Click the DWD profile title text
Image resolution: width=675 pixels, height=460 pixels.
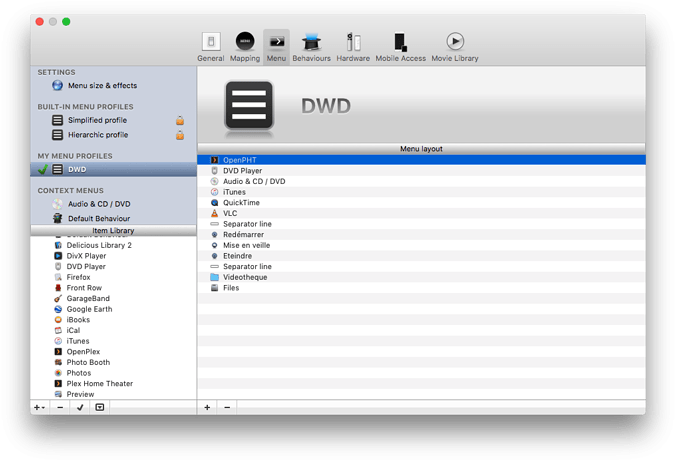pyautogui.click(x=326, y=106)
